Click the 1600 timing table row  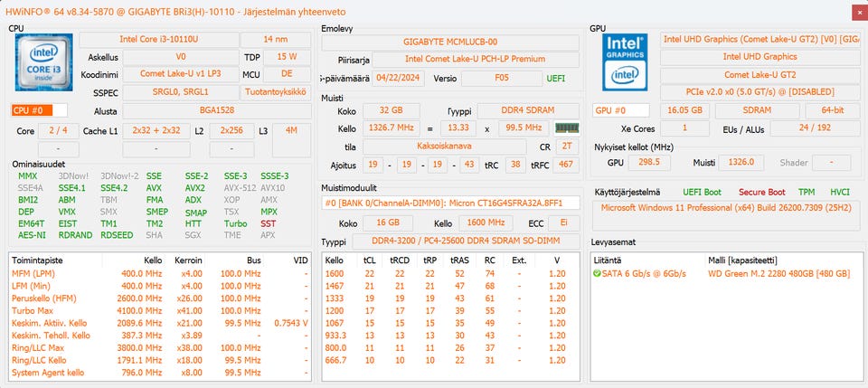tap(450, 273)
